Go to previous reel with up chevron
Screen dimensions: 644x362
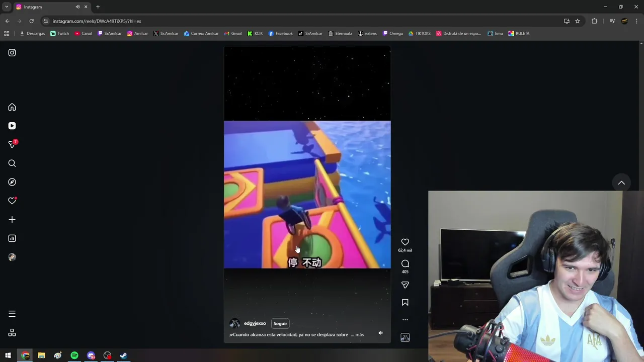tap(621, 183)
